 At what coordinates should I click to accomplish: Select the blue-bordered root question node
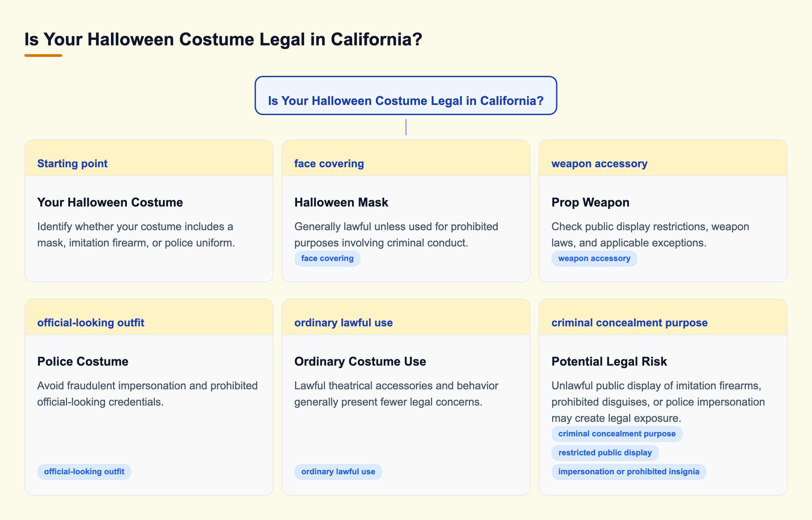point(406,95)
